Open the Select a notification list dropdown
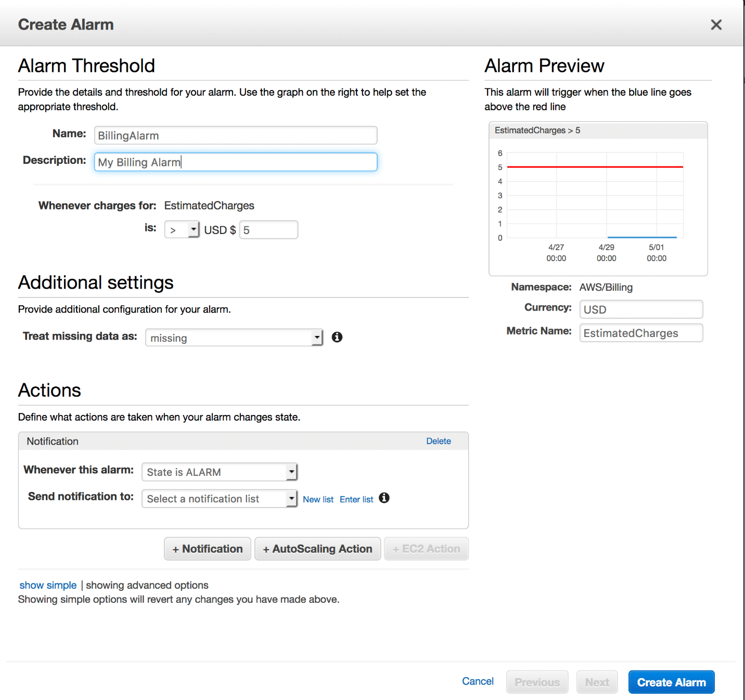The width and height of the screenshot is (745, 700). pyautogui.click(x=219, y=498)
